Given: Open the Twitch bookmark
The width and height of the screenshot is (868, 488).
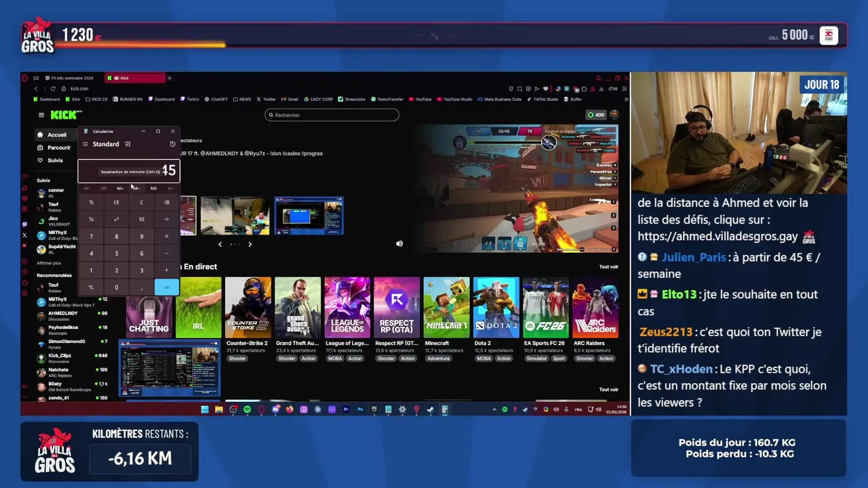Looking at the screenshot, I should tap(190, 100).
